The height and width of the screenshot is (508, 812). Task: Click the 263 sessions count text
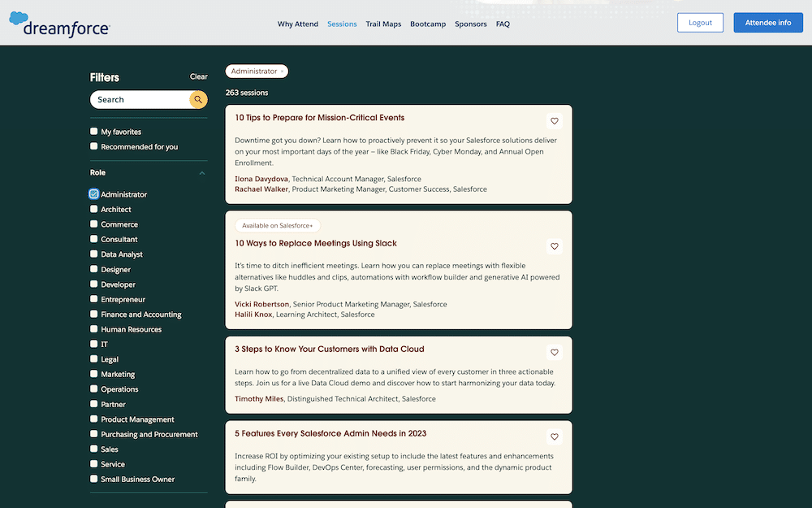[x=247, y=93]
